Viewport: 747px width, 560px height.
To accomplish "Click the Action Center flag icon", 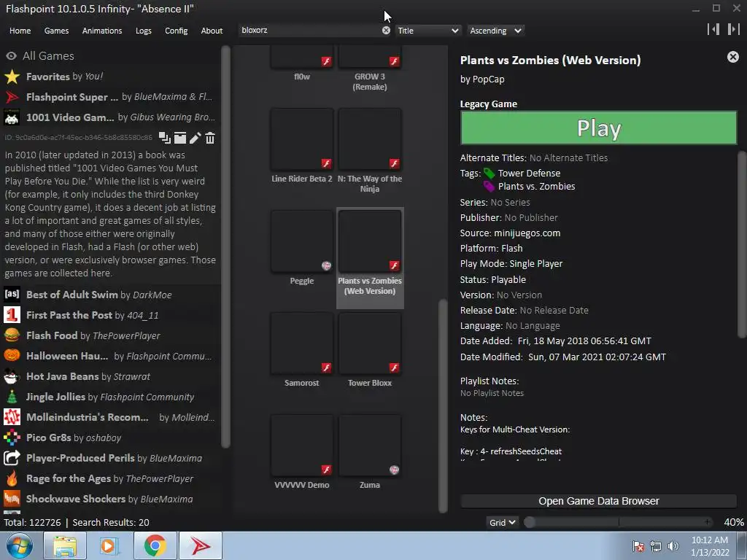I will pyautogui.click(x=638, y=546).
